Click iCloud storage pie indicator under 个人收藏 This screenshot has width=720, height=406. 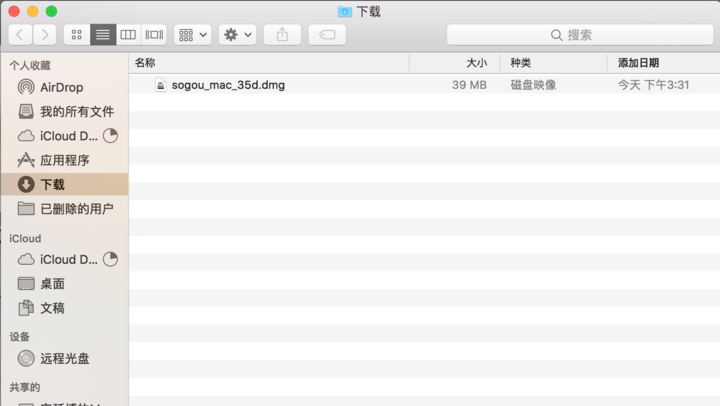click(110, 135)
